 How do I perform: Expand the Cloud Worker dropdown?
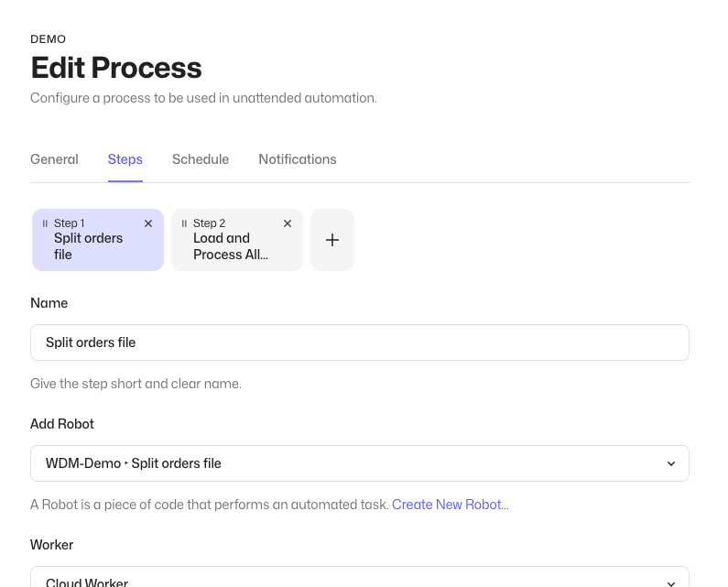click(360, 577)
